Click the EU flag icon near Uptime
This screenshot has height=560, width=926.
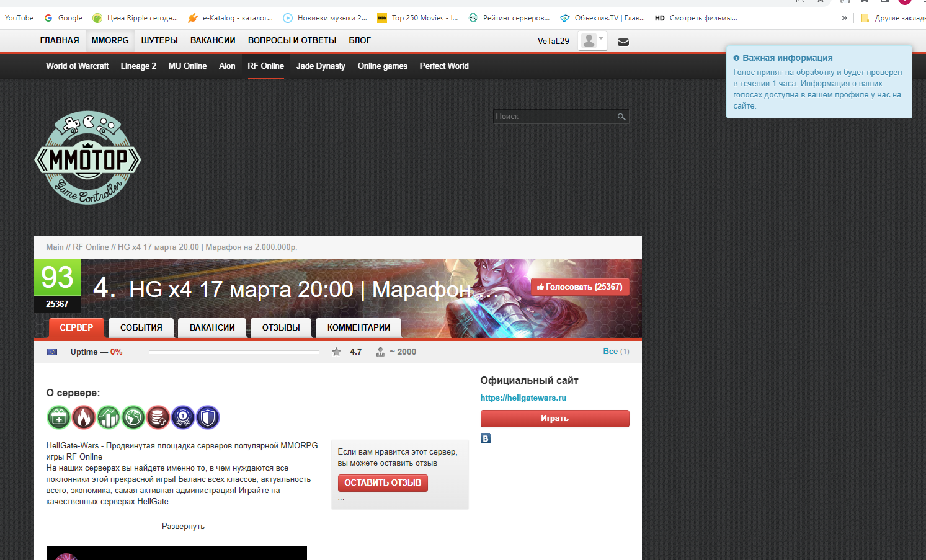click(x=52, y=352)
